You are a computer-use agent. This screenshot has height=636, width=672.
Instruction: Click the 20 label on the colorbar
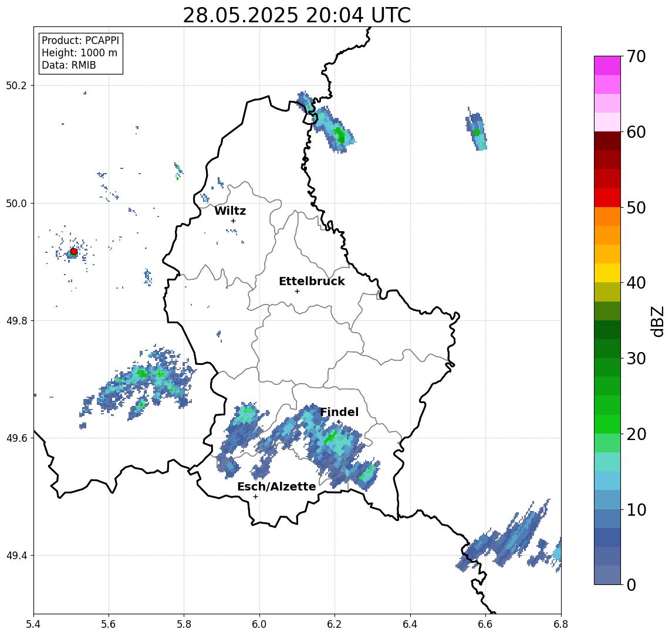pyautogui.click(x=636, y=434)
